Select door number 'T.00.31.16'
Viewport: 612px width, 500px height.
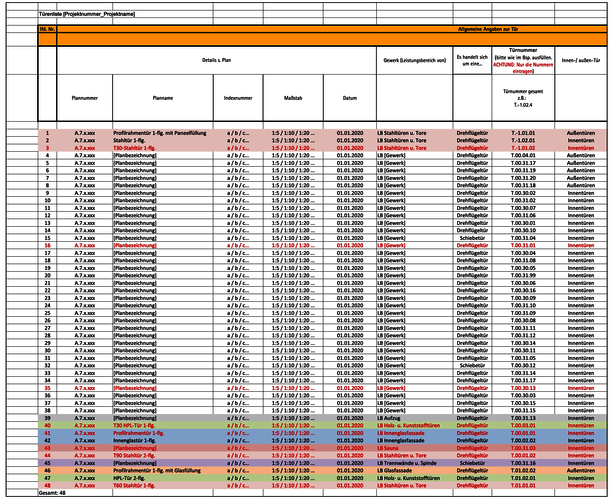tap(523, 463)
